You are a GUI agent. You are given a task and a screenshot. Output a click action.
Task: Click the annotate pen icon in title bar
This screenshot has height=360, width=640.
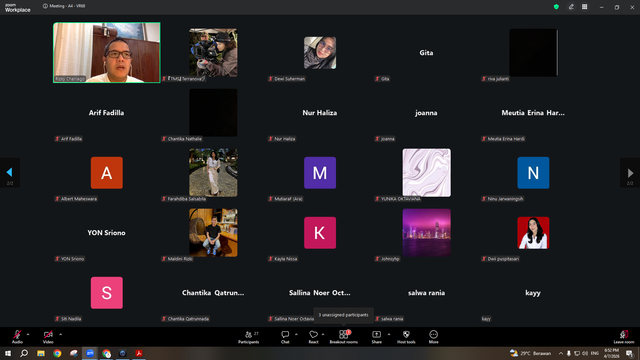(x=571, y=7)
